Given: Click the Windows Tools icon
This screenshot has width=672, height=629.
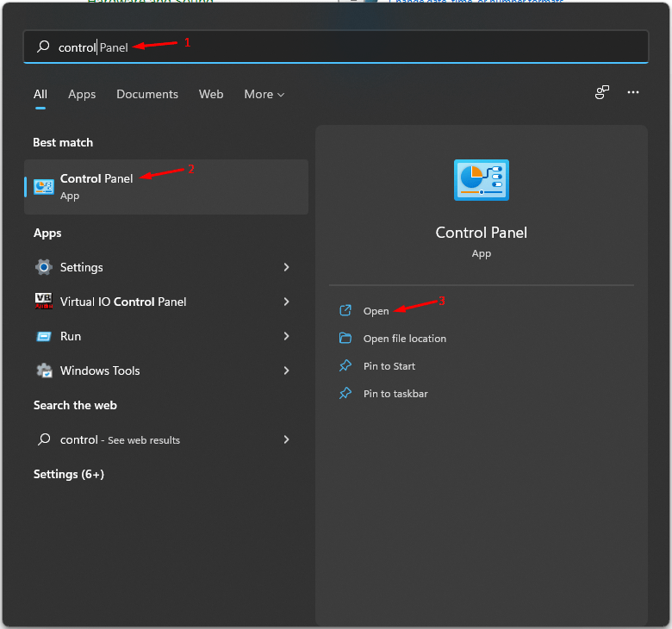Looking at the screenshot, I should pyautogui.click(x=44, y=371).
